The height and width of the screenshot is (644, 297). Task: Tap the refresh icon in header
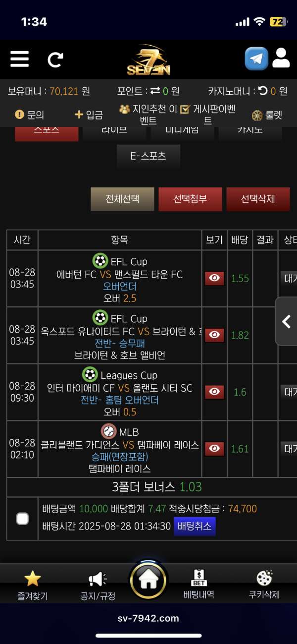(x=55, y=59)
